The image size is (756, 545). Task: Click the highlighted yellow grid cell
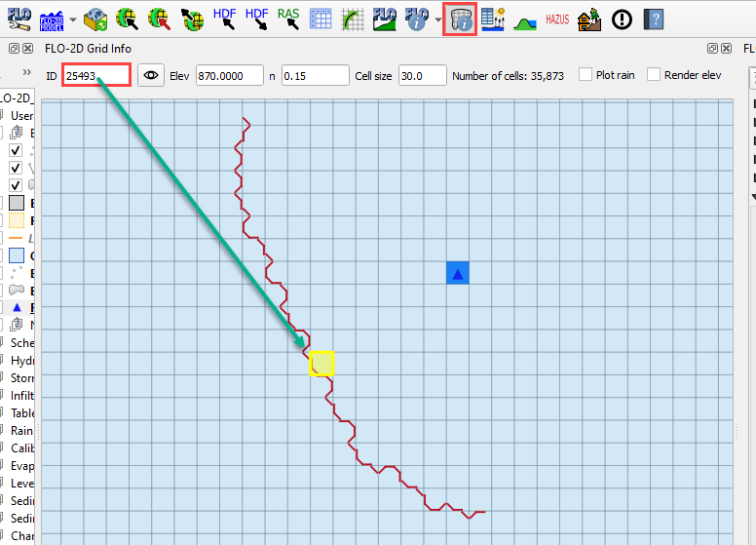click(321, 363)
